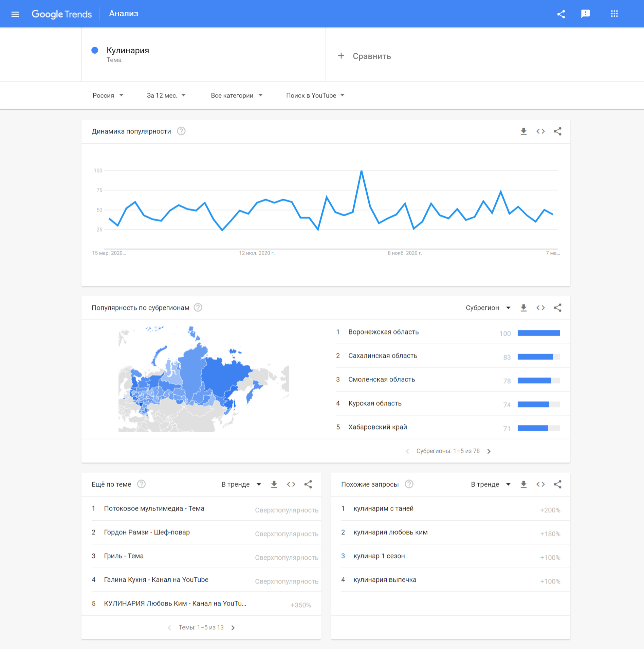Image resolution: width=644 pixels, height=649 pixels.
Task: Click the Анализ header title
Action: tap(124, 14)
